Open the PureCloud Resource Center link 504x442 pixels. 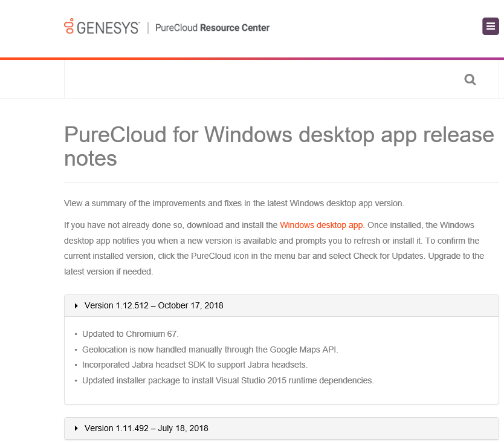212,28
